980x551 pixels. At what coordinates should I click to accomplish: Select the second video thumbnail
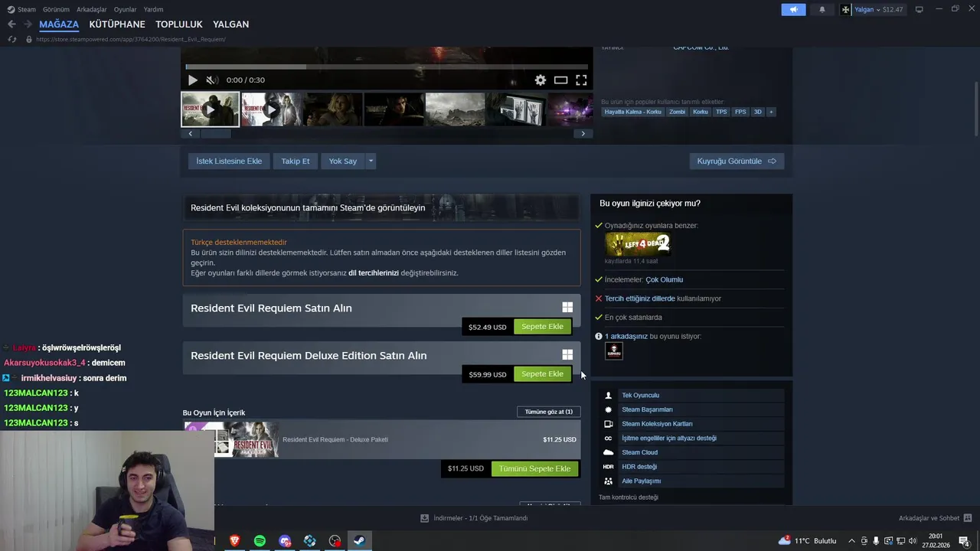coord(271,109)
